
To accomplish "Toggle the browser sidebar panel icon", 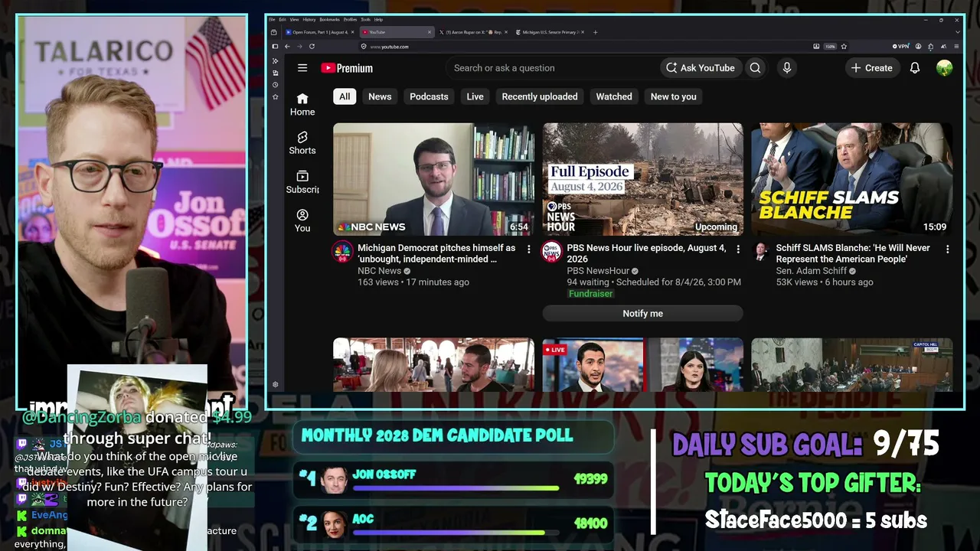I will click(x=275, y=47).
